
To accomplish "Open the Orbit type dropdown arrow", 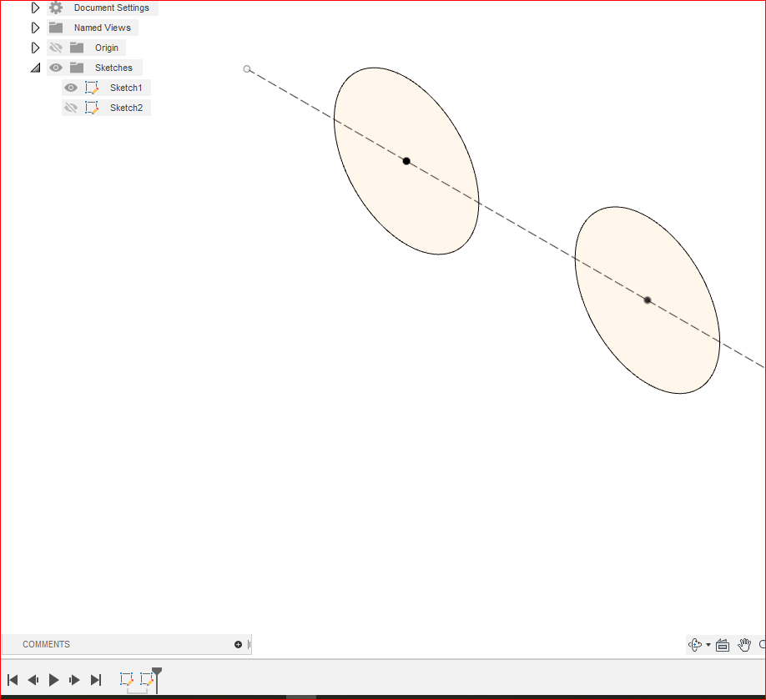I will pyautogui.click(x=708, y=645).
